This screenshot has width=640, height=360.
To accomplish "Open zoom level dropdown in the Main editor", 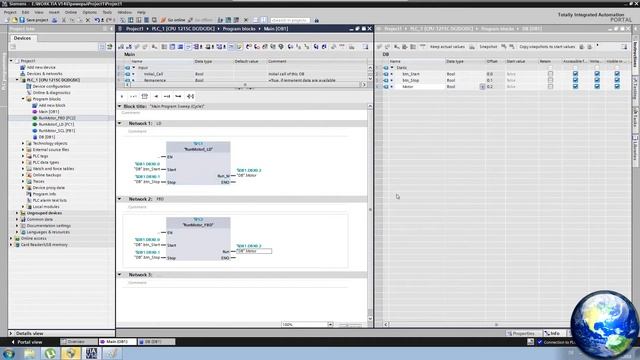I will click(330, 324).
